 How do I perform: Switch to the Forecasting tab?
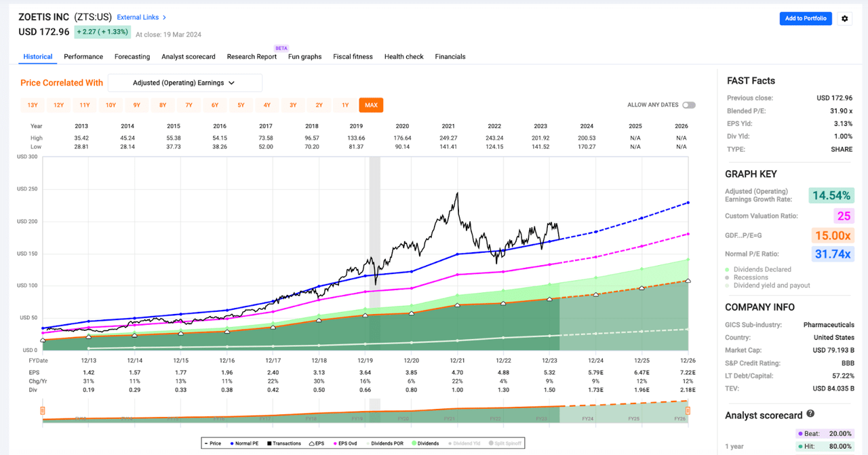click(x=132, y=57)
